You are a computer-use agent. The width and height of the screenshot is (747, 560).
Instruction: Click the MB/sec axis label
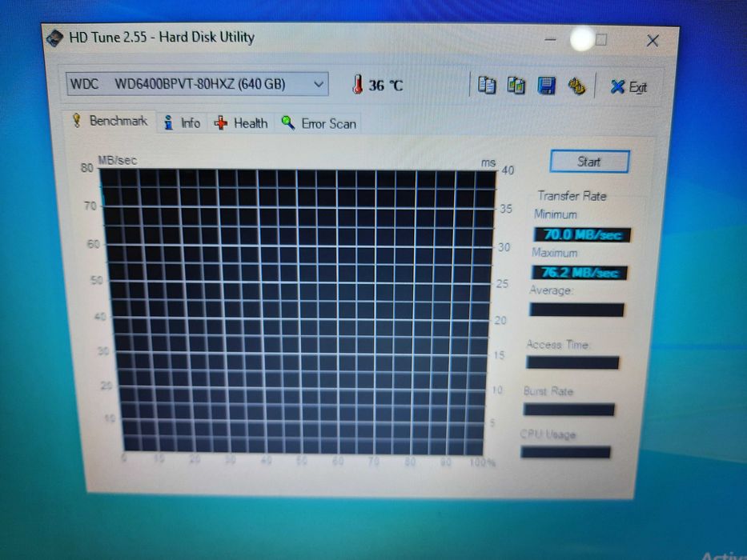(x=117, y=161)
